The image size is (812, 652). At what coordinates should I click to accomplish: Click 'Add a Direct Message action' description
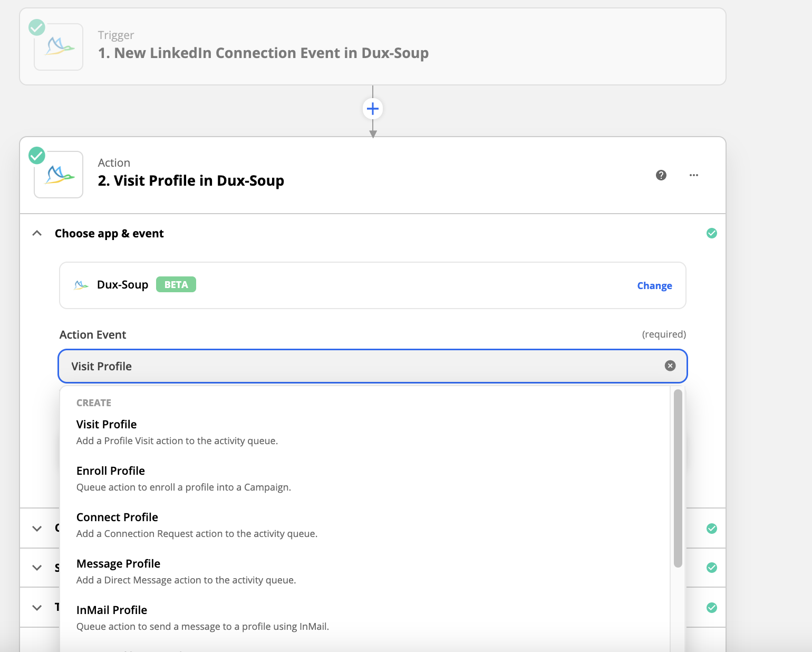pos(186,580)
